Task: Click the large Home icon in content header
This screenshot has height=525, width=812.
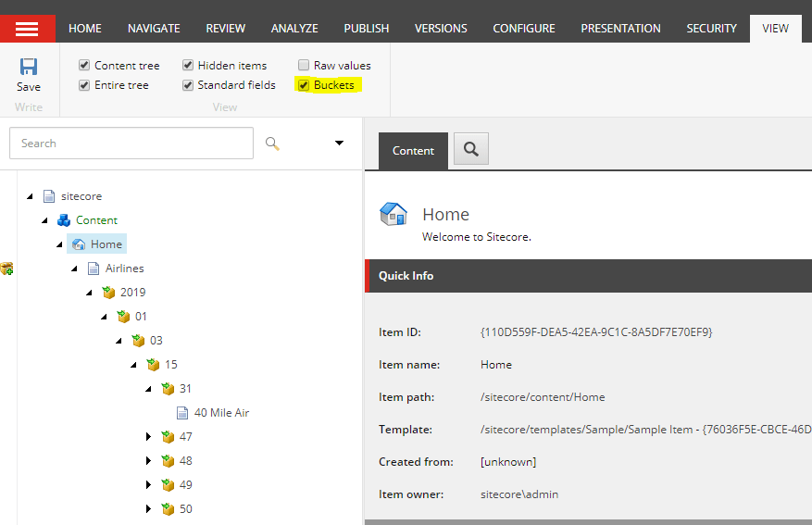Action: [394, 214]
